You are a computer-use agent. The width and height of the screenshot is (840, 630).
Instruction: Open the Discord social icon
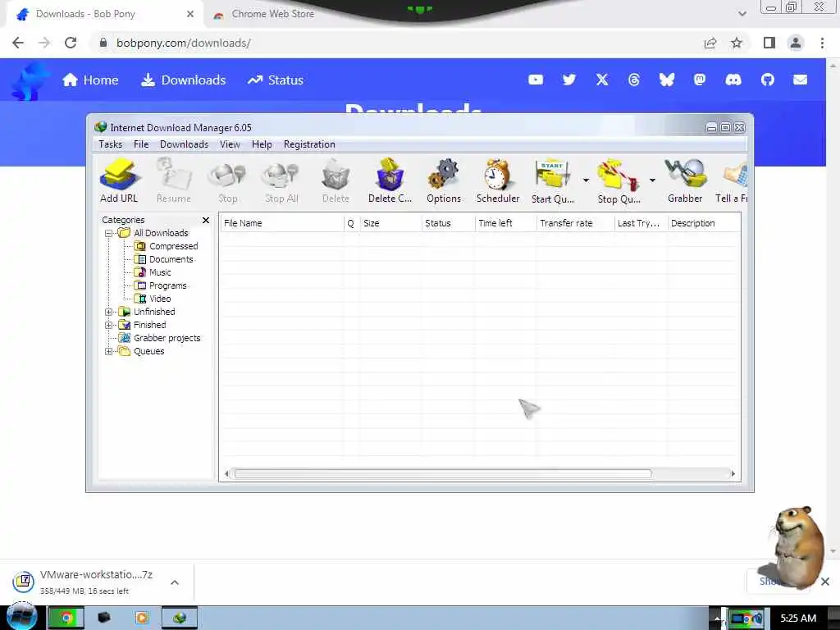[733, 80]
